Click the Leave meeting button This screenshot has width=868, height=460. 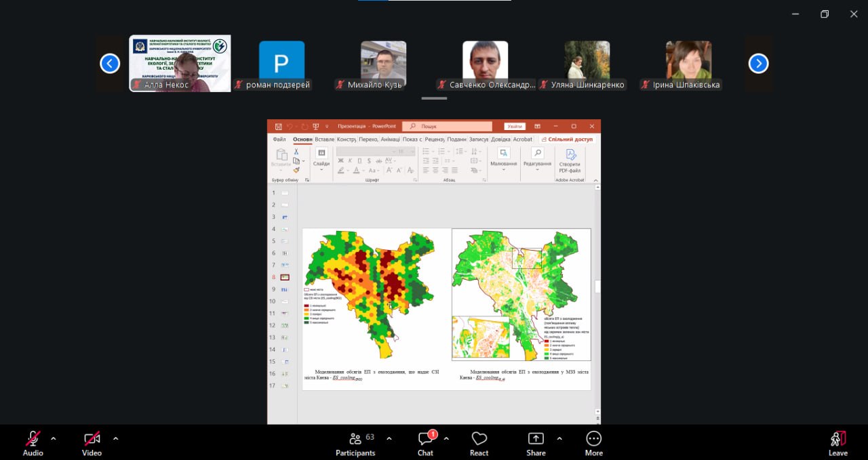coord(838,443)
